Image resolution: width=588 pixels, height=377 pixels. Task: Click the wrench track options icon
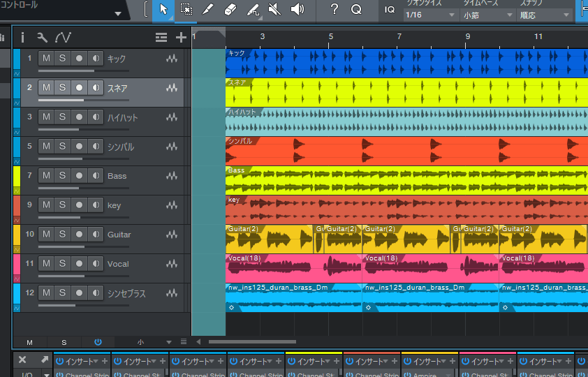[x=42, y=38]
